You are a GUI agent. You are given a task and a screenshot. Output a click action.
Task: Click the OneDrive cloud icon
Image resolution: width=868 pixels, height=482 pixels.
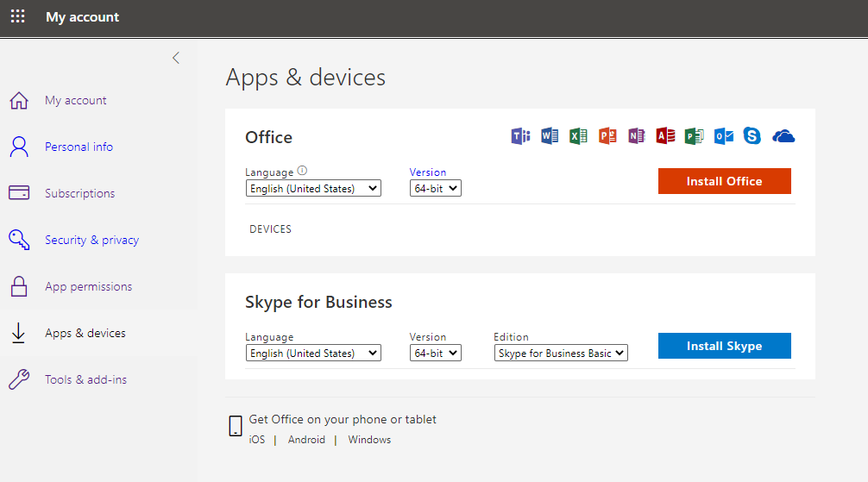783,136
